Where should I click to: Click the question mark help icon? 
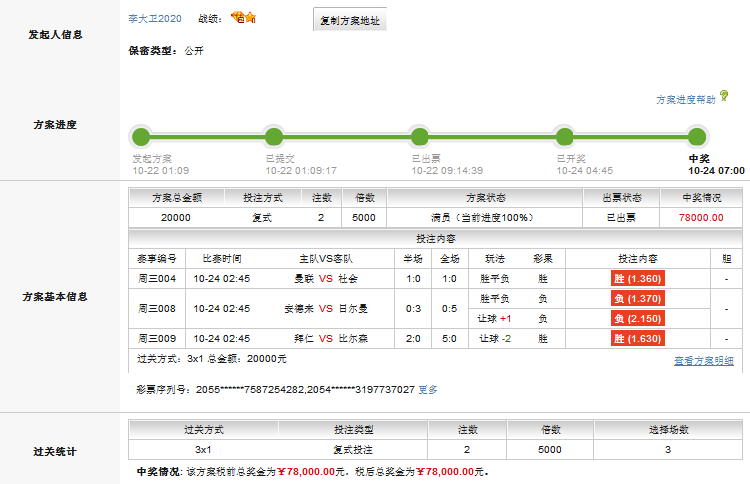pos(724,97)
